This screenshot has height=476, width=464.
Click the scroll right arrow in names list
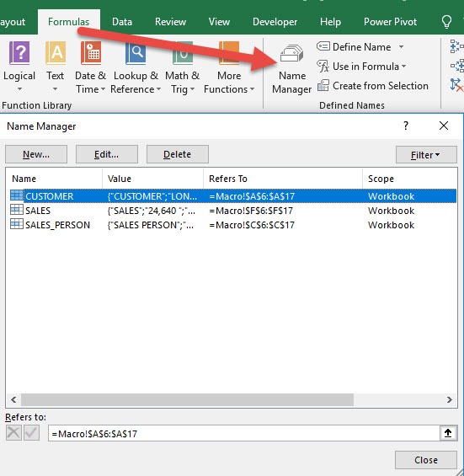pos(450,399)
